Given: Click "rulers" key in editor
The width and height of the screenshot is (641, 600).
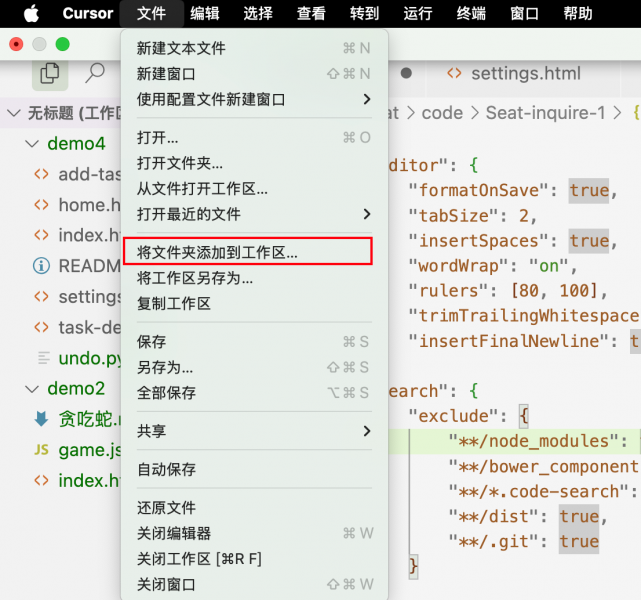Looking at the screenshot, I should 448,291.
